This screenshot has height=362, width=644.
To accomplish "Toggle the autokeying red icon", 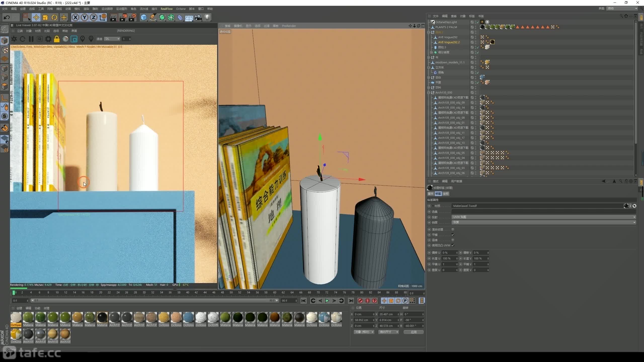I will point(368,301).
